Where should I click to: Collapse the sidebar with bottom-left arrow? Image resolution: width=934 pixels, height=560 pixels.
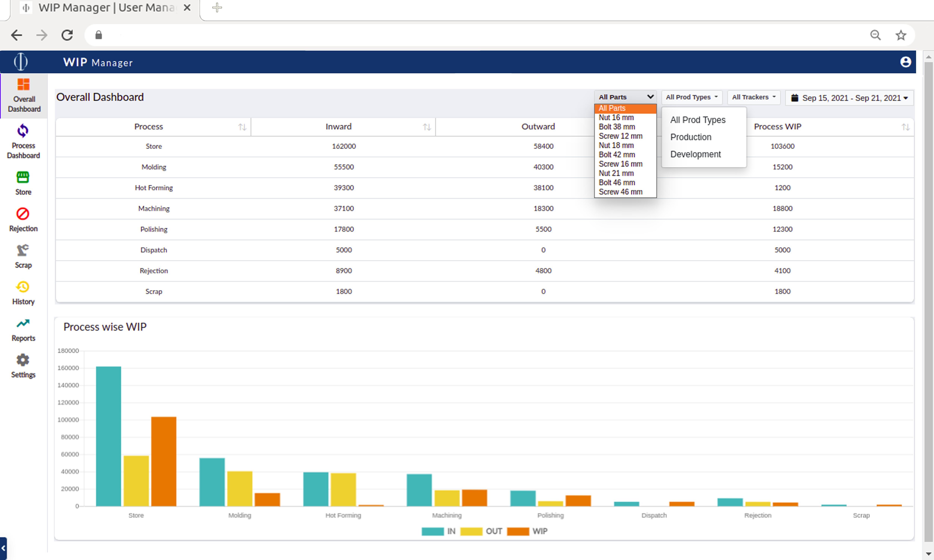coord(3,548)
